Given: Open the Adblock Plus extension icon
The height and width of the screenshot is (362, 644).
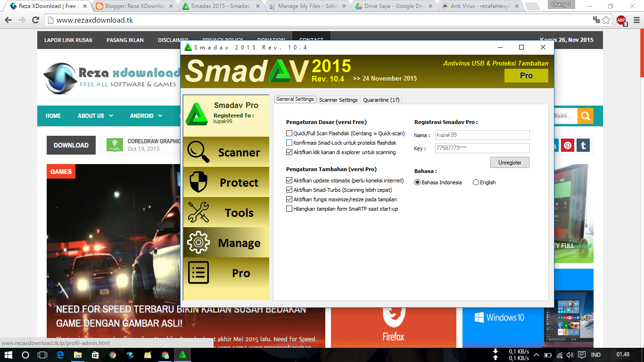Looking at the screenshot, I should tap(621, 20).
